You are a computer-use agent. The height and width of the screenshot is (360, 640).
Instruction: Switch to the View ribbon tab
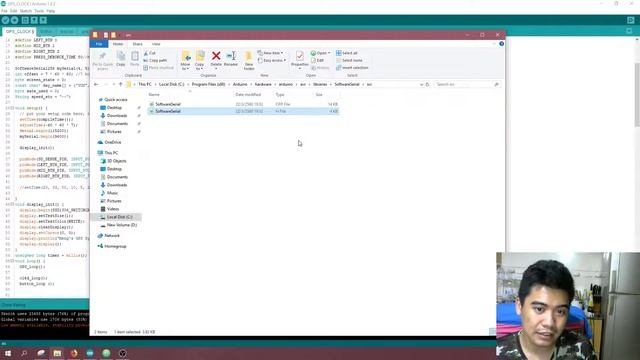[x=156, y=44]
